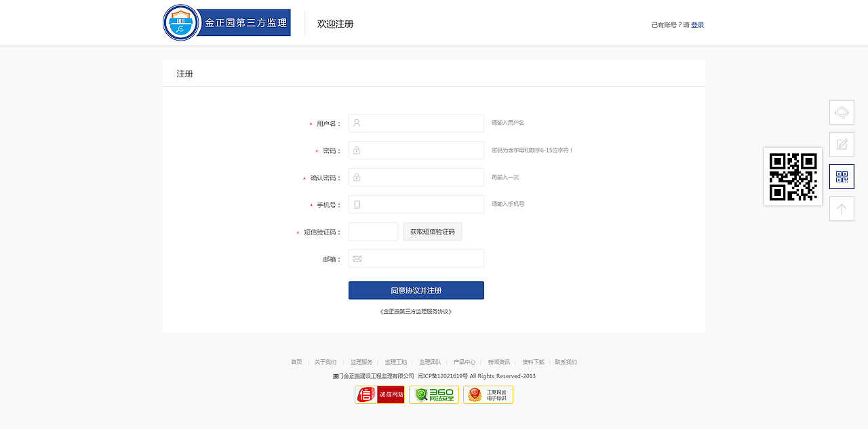Click the 工商网监电子标识 badge

click(488, 394)
